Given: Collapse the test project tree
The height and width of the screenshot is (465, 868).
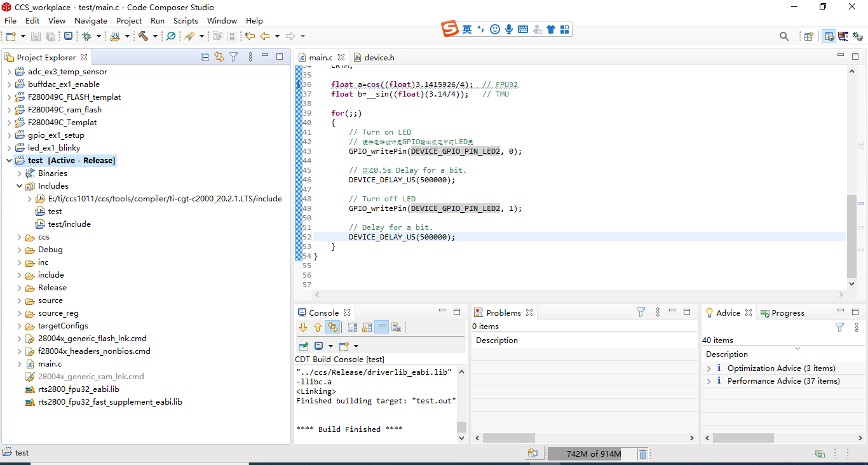Looking at the screenshot, I should (9, 161).
